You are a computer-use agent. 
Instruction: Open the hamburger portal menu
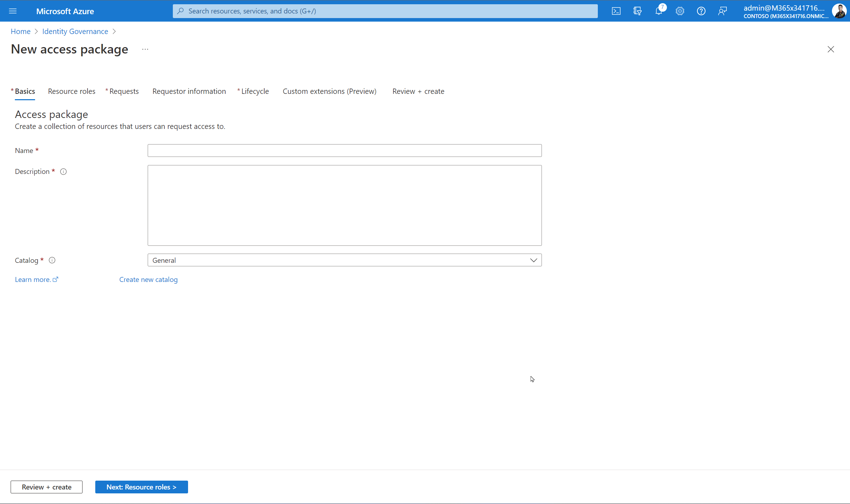click(13, 11)
